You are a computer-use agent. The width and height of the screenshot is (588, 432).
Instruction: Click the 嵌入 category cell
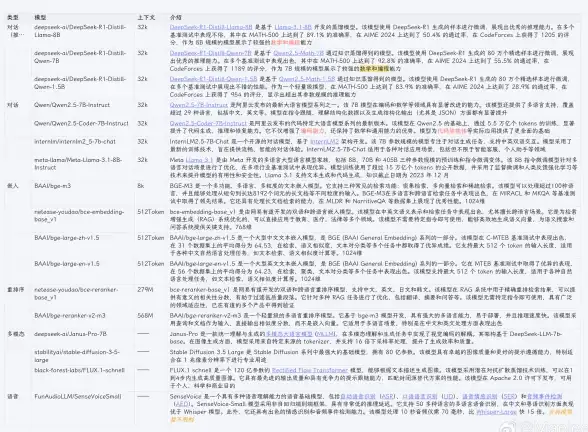tap(13, 186)
